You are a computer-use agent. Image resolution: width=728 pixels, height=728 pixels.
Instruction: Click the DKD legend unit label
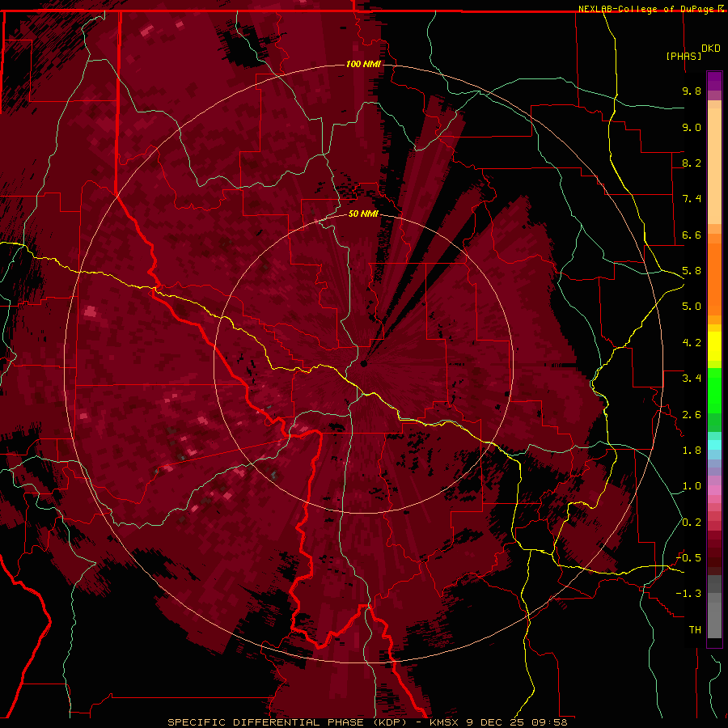[x=711, y=49]
